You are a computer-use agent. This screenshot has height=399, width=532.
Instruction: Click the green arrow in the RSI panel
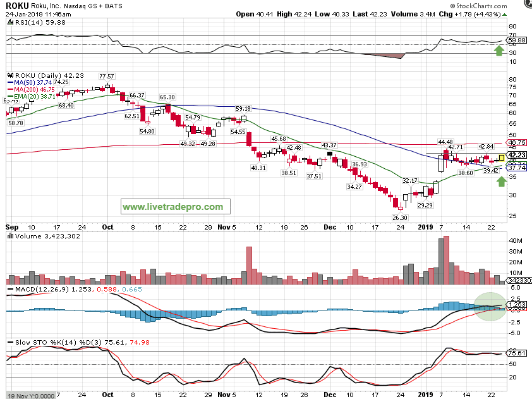click(499, 51)
